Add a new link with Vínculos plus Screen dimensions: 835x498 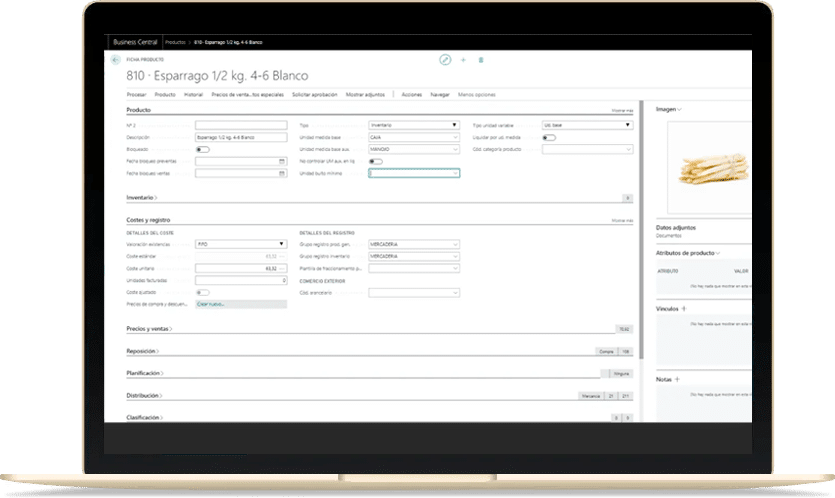pos(684,309)
